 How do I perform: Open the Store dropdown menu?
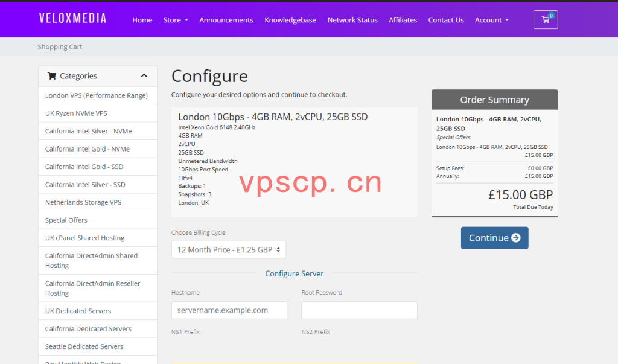(x=176, y=20)
